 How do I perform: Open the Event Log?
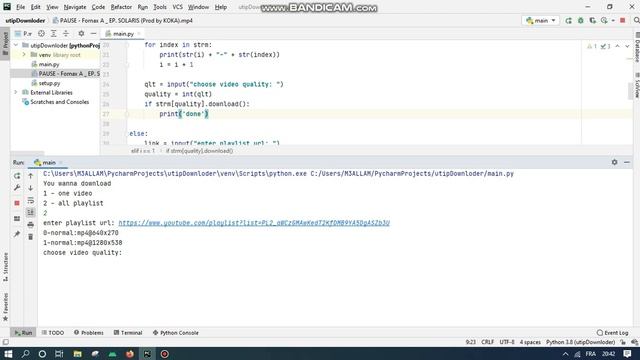612,333
